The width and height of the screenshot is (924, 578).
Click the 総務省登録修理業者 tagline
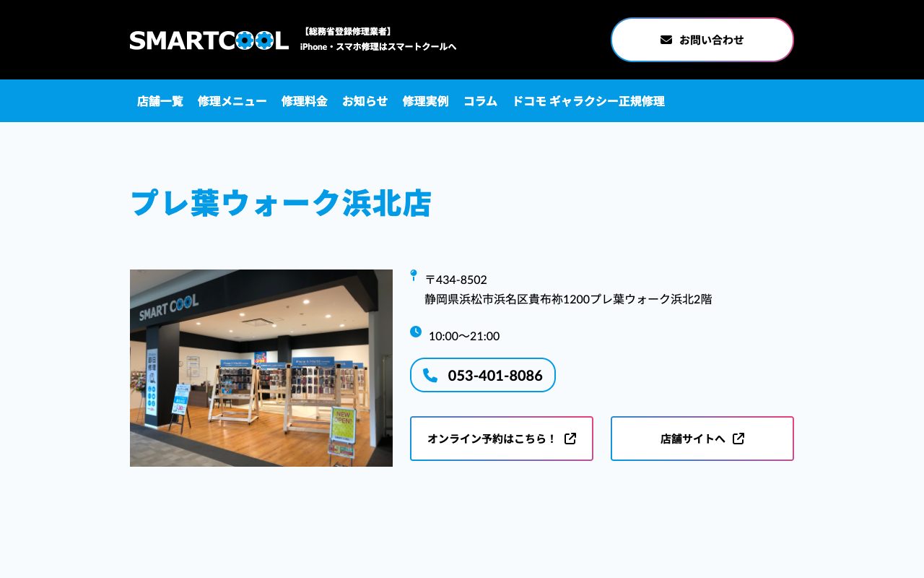(x=347, y=32)
